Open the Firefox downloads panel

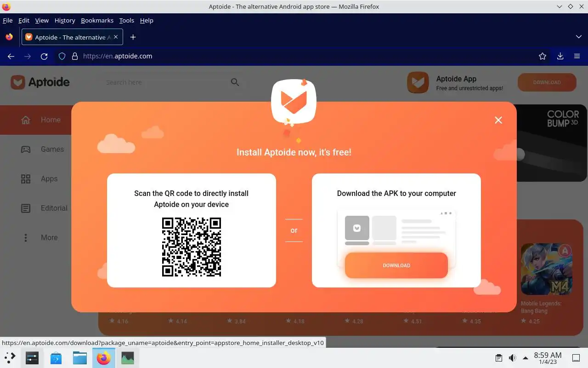click(x=560, y=56)
